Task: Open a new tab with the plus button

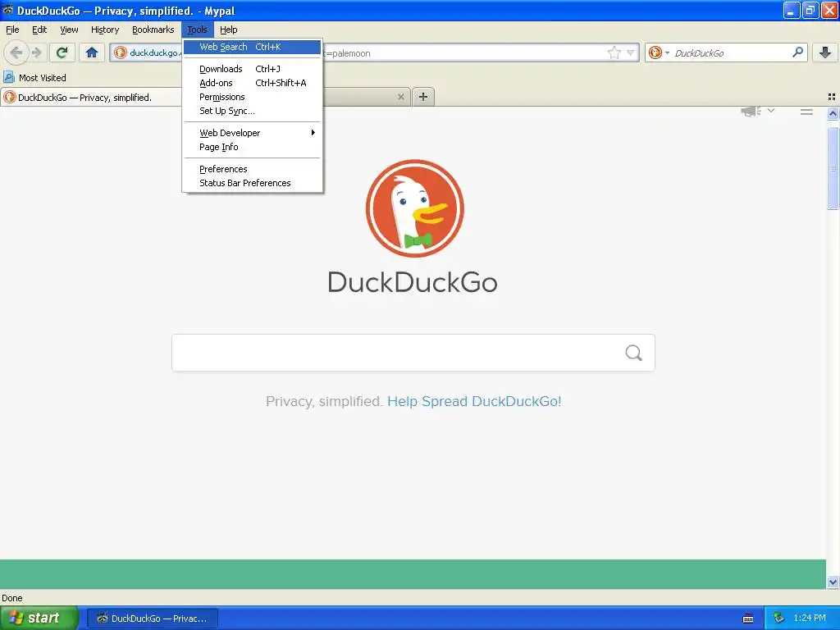Action: coord(423,97)
